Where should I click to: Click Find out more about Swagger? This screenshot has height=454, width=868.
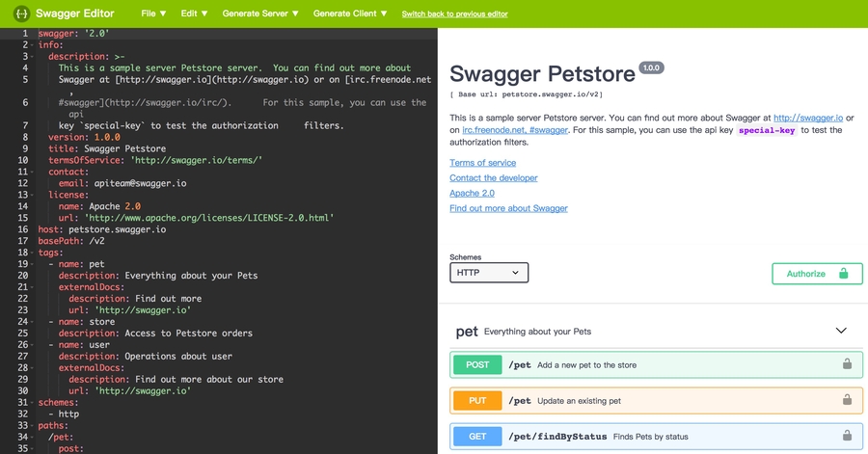(x=508, y=208)
